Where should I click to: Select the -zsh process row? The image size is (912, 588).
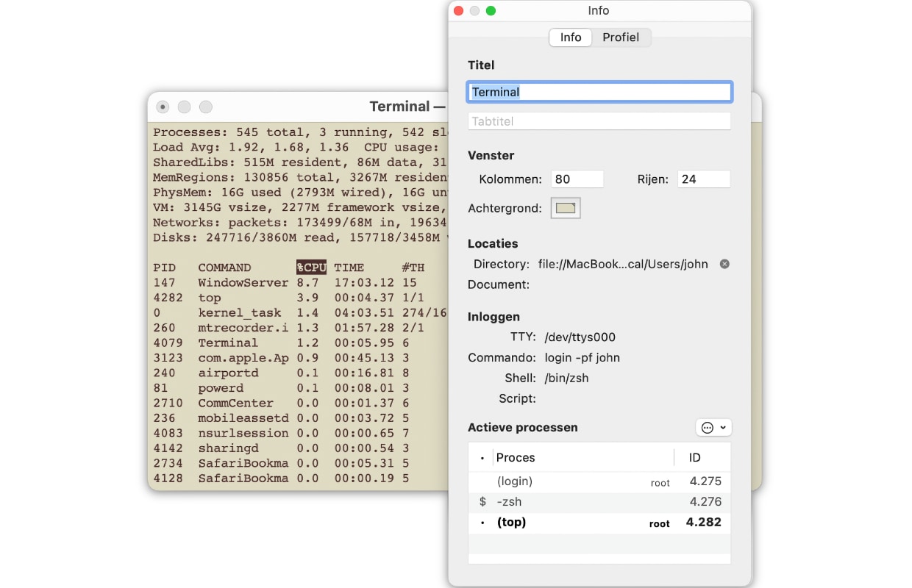tap(588, 501)
